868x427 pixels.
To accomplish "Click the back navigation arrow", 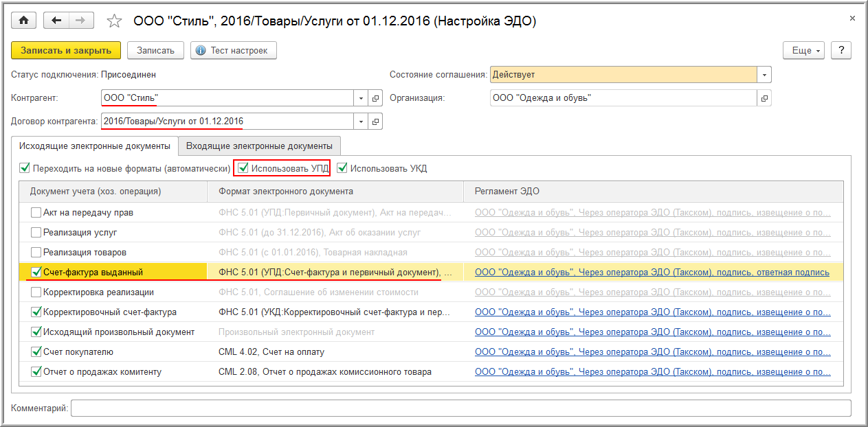I will tap(56, 21).
